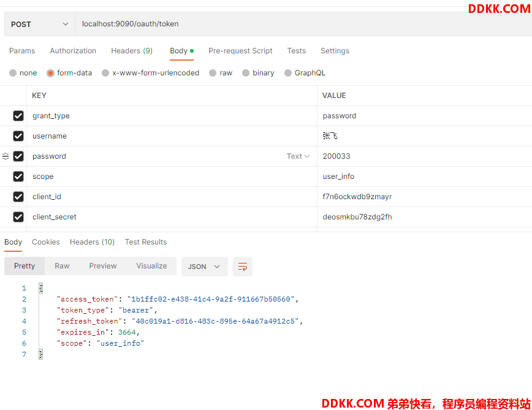Uncheck the username row checkbox
This screenshot has height=410, width=532.
18,136
